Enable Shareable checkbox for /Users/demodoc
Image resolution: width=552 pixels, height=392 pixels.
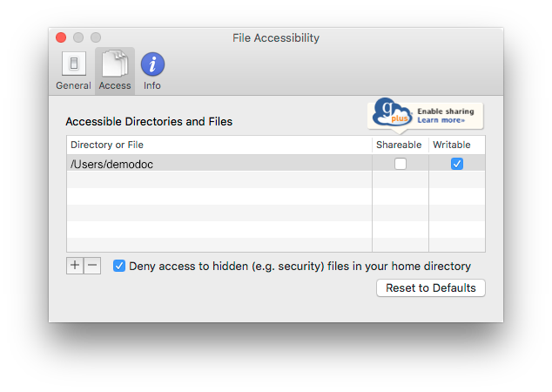401,164
